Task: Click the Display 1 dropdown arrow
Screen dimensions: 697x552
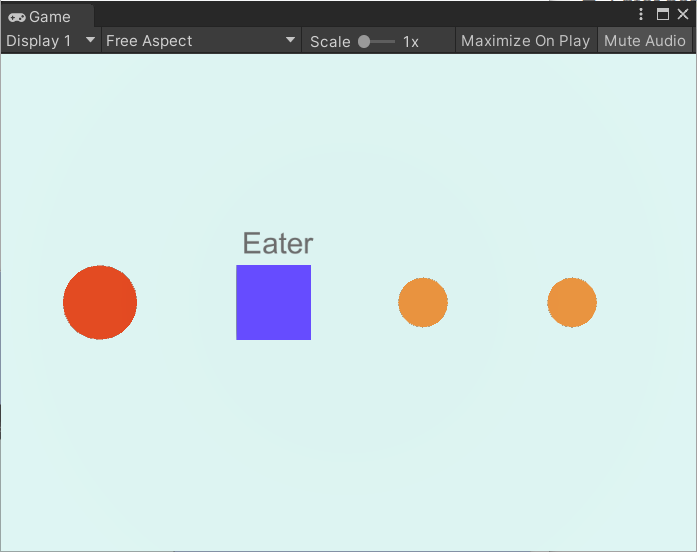Action: coord(90,40)
